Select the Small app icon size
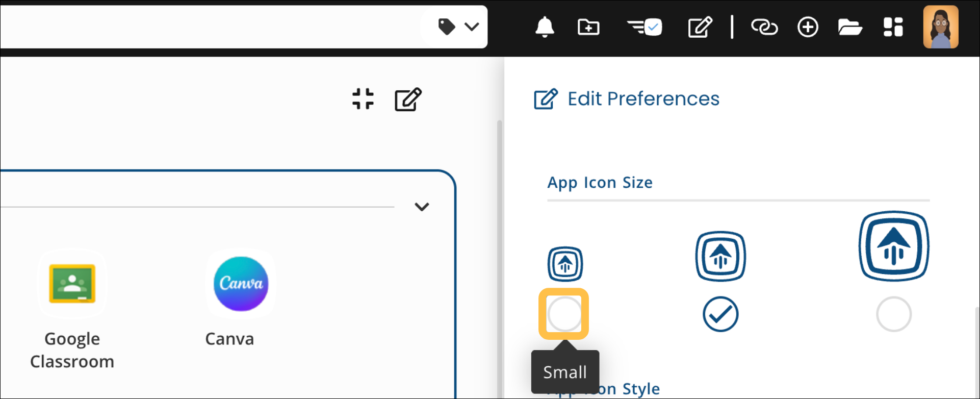The image size is (980, 399). point(564,314)
